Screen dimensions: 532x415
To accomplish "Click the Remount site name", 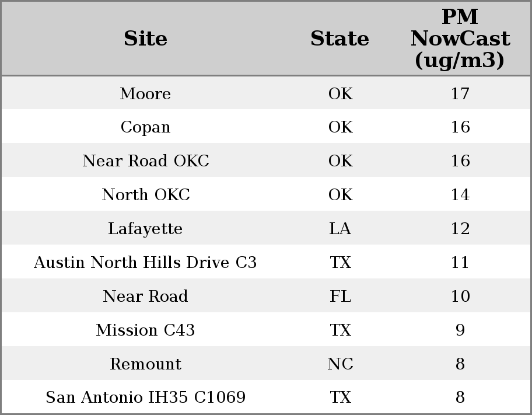I will coord(145,364).
